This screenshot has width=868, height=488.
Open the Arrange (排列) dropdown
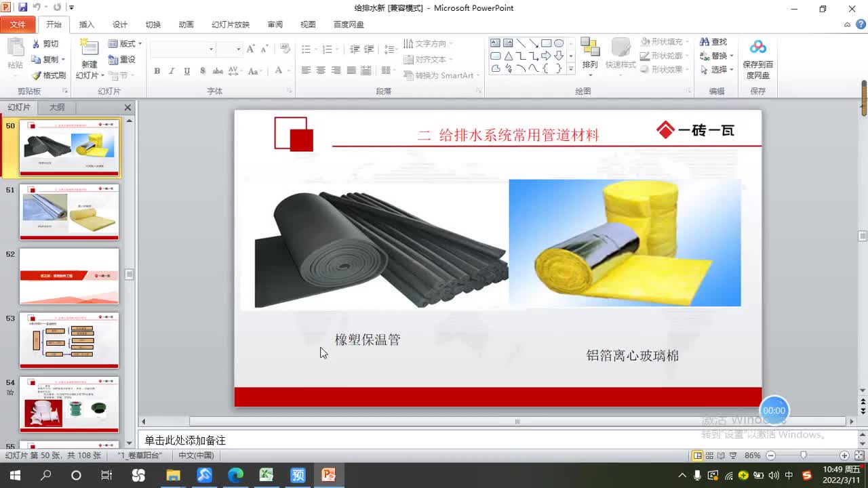tap(590, 56)
